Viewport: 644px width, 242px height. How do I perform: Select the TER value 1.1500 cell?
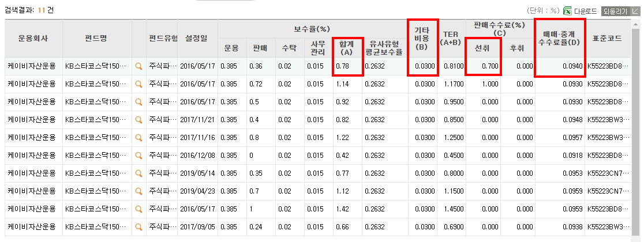click(451, 191)
